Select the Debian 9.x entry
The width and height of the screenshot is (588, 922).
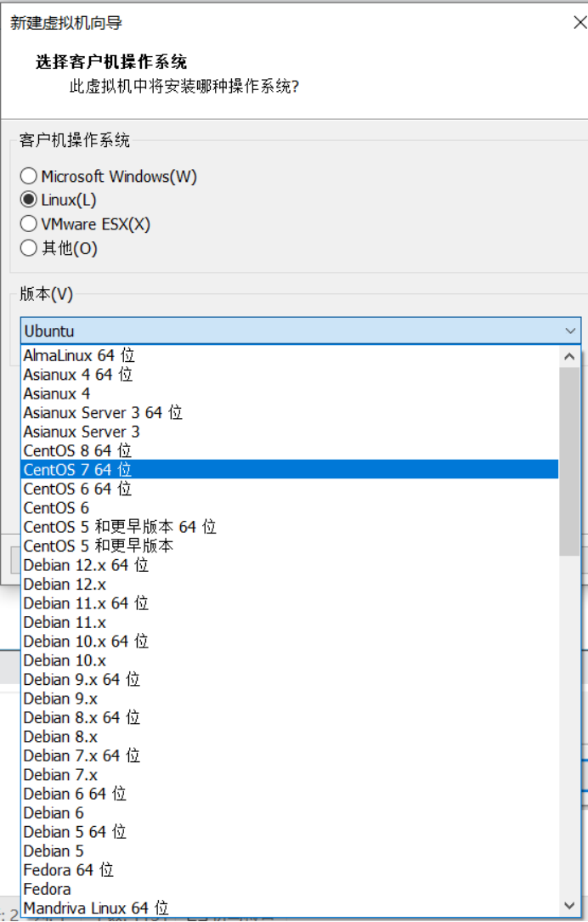(x=290, y=699)
